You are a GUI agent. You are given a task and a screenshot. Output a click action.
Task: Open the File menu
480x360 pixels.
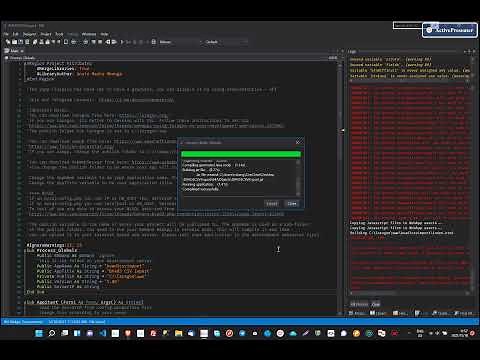coord(6,34)
